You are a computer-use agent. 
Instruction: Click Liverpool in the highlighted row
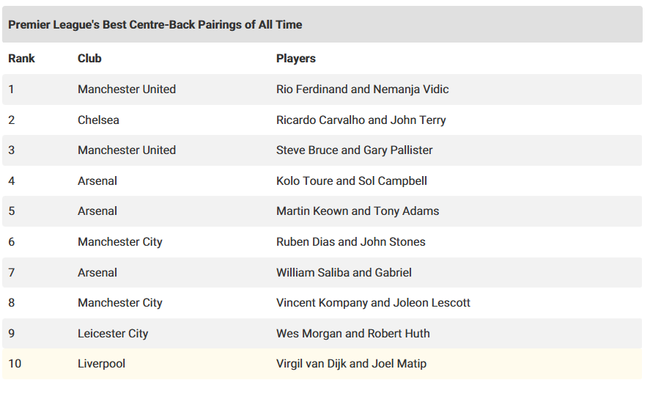coord(101,364)
